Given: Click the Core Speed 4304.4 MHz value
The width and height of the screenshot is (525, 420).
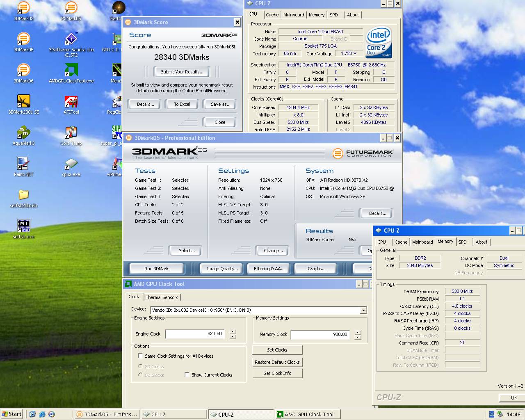Looking at the screenshot, I should point(298,107).
